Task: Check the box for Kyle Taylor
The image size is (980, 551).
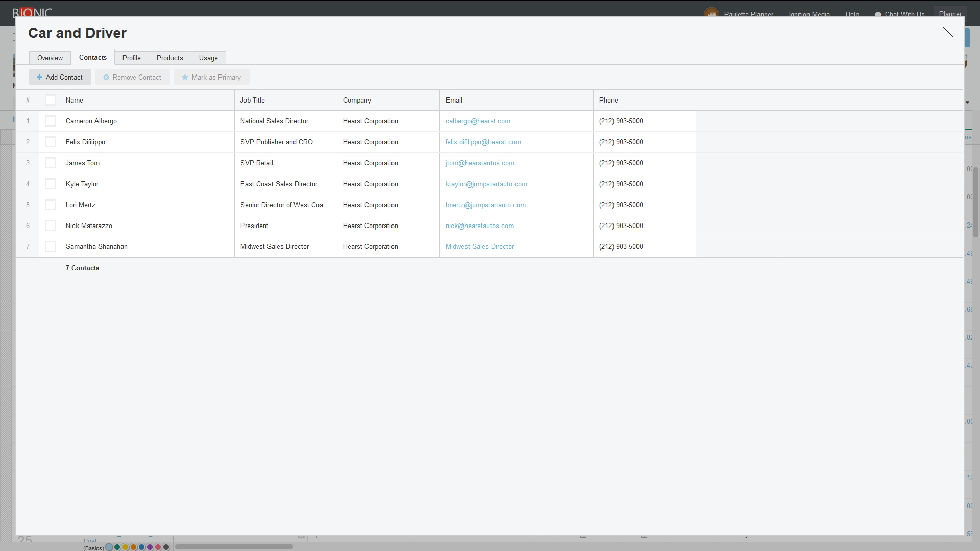Action: pos(51,184)
